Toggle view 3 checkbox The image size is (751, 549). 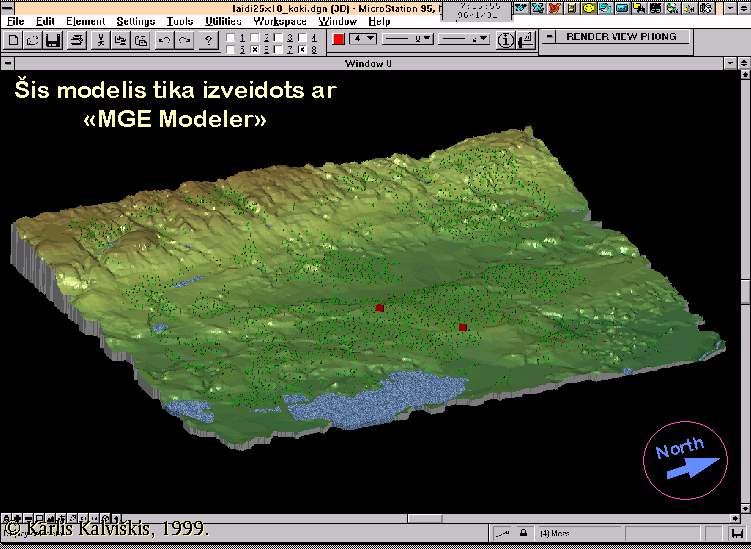279,37
